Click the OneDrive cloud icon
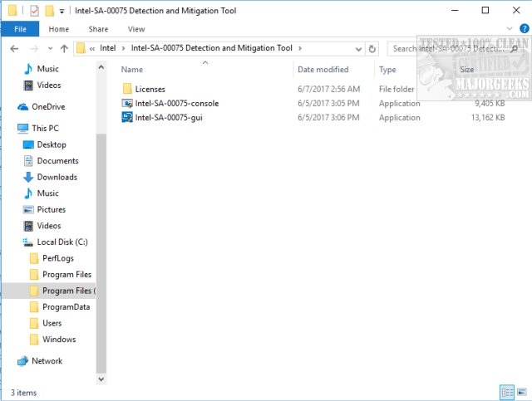This screenshot has width=532, height=401. tap(22, 107)
